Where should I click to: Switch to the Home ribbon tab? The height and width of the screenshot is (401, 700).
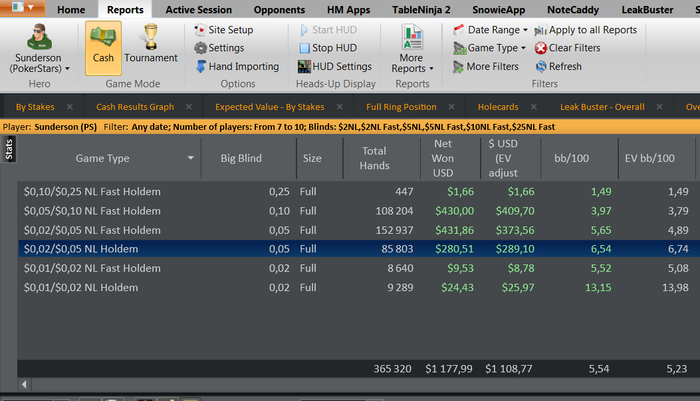(x=71, y=9)
